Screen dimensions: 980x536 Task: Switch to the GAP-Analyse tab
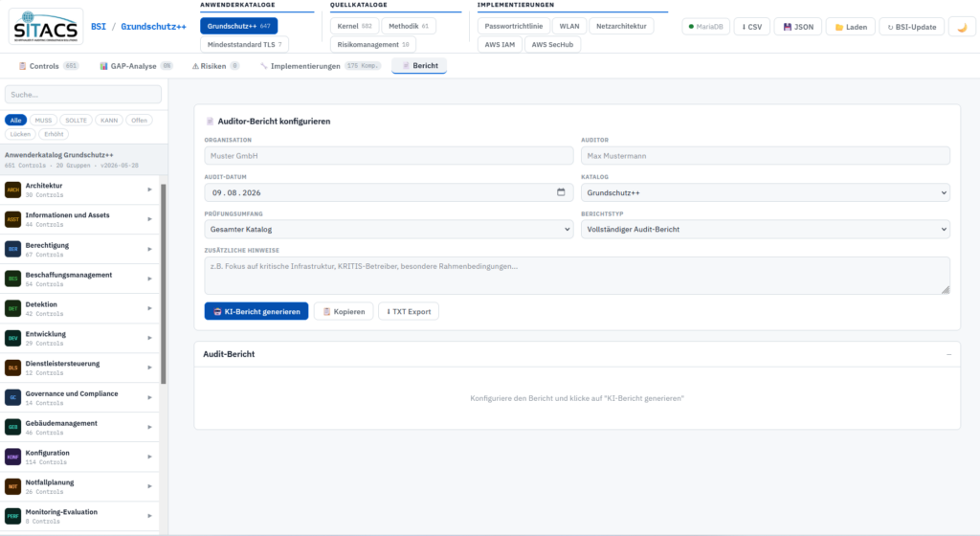tap(136, 66)
